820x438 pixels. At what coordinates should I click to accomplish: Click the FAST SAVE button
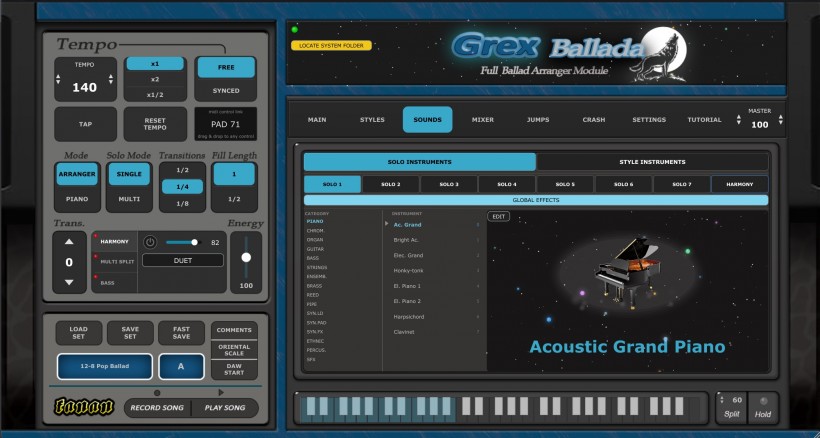pyautogui.click(x=181, y=333)
